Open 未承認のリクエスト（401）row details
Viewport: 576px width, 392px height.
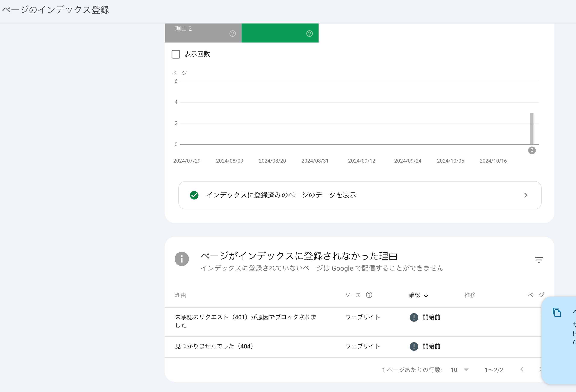(x=245, y=321)
